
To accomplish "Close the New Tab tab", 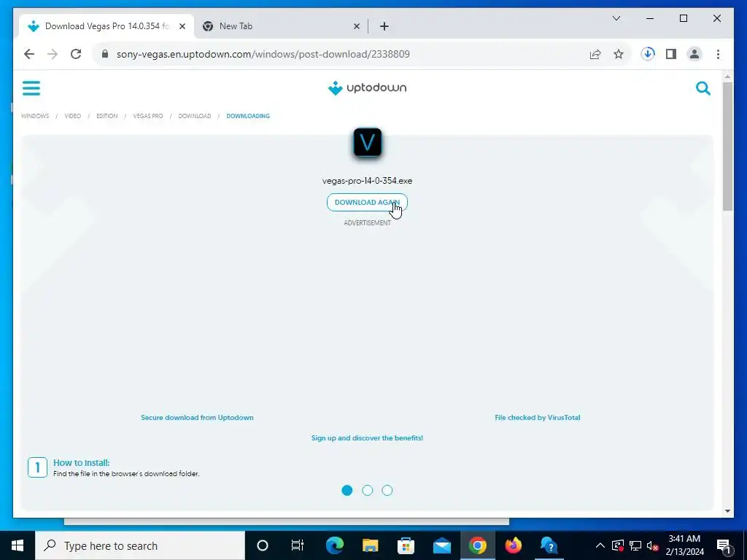I will click(x=356, y=26).
